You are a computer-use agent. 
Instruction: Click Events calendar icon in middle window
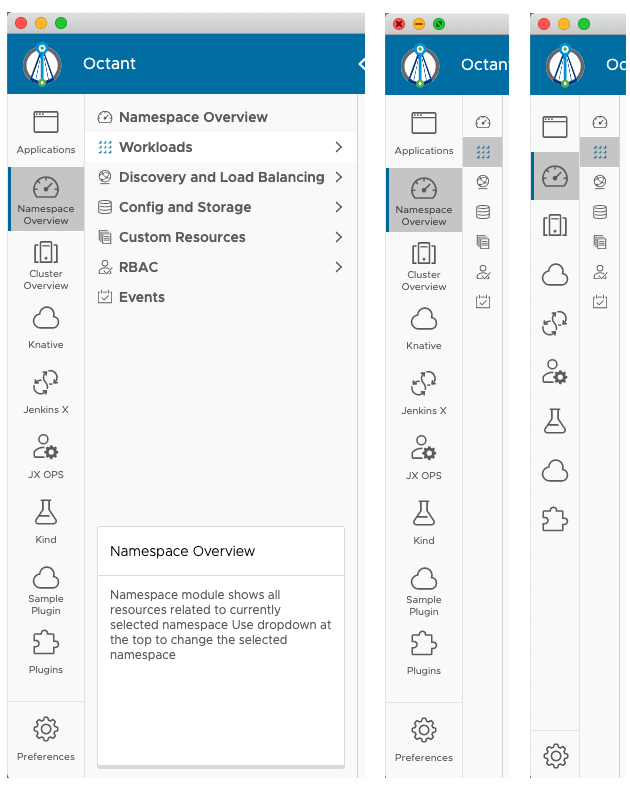click(483, 302)
